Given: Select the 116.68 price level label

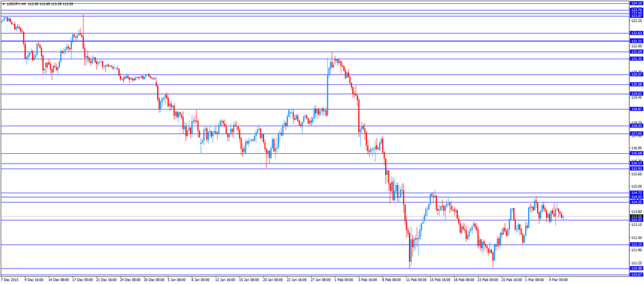Looking at the screenshot, I should coord(636,153).
